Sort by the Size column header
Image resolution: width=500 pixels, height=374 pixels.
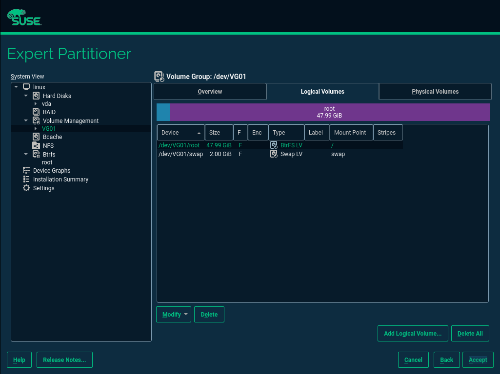[x=219, y=133]
